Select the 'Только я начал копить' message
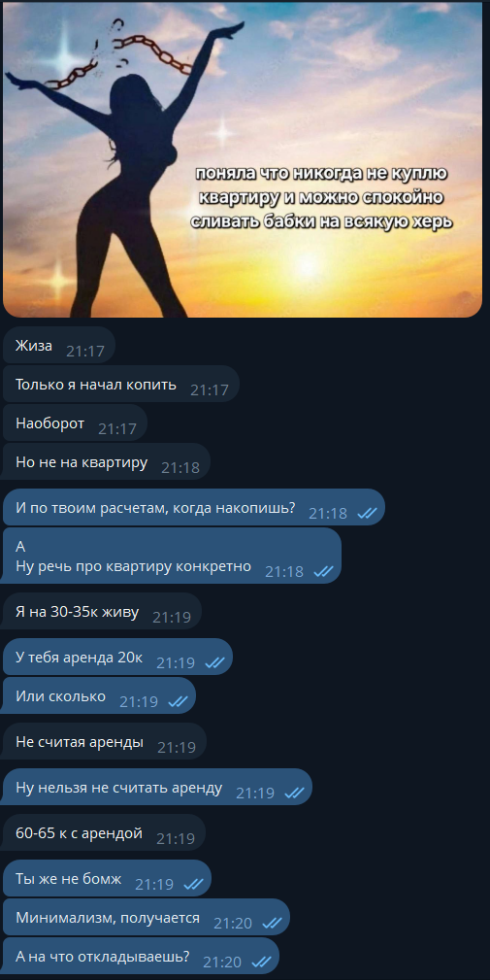The width and height of the screenshot is (490, 980). 121,385
